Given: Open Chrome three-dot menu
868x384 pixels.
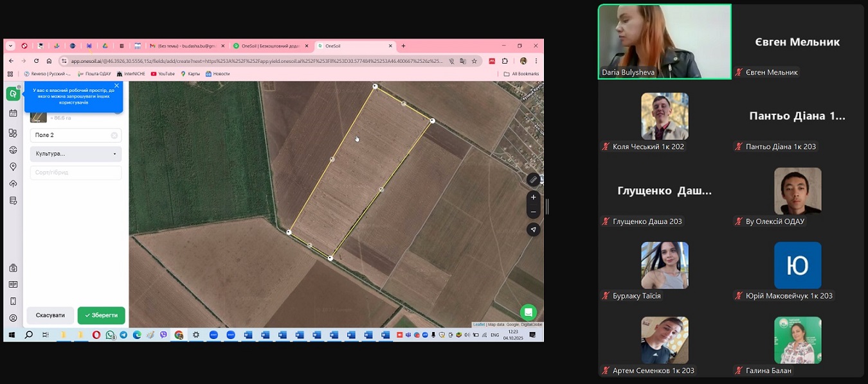Looking at the screenshot, I should click(536, 61).
